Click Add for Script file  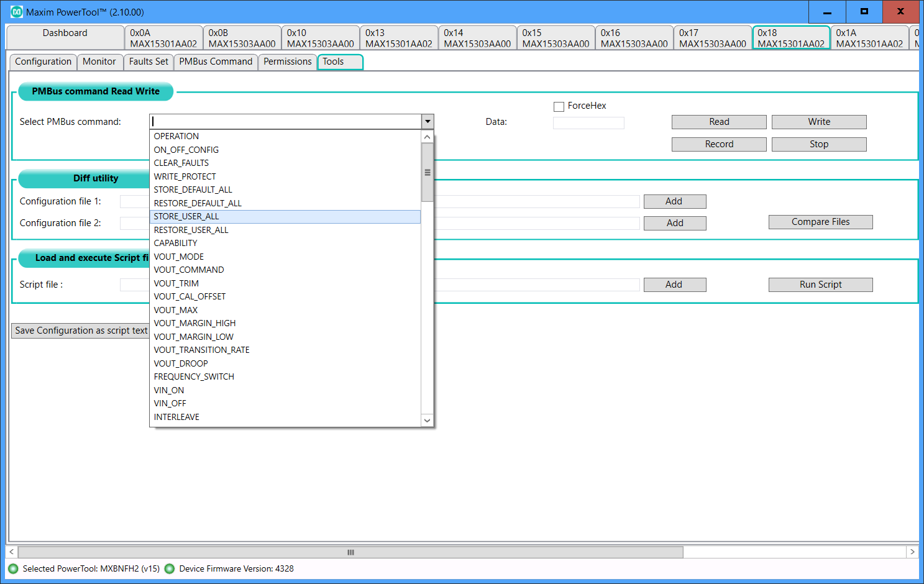point(675,285)
